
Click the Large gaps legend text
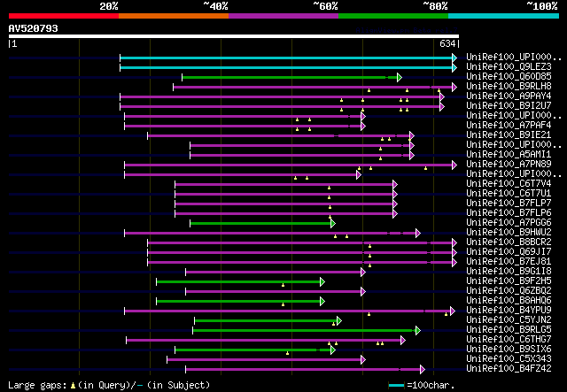(x=109, y=385)
